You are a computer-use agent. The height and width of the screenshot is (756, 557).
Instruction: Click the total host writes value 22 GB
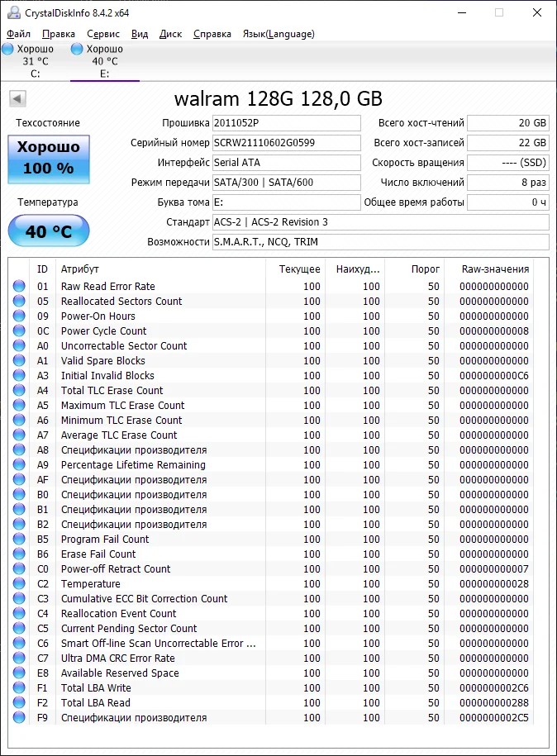[x=507, y=143]
